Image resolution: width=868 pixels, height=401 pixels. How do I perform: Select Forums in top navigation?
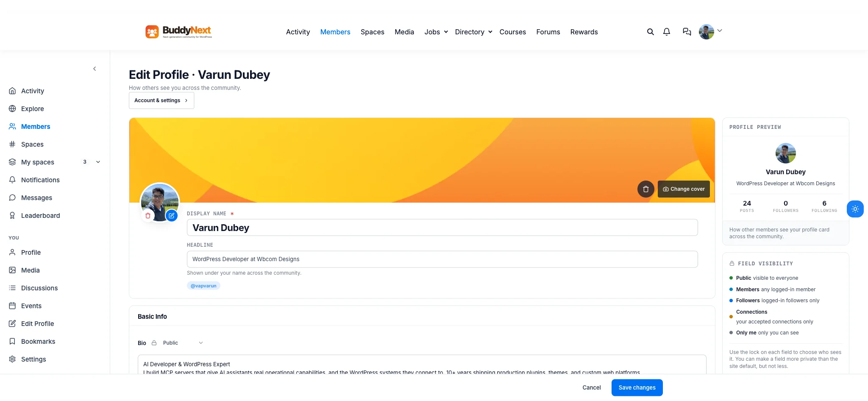pyautogui.click(x=548, y=32)
